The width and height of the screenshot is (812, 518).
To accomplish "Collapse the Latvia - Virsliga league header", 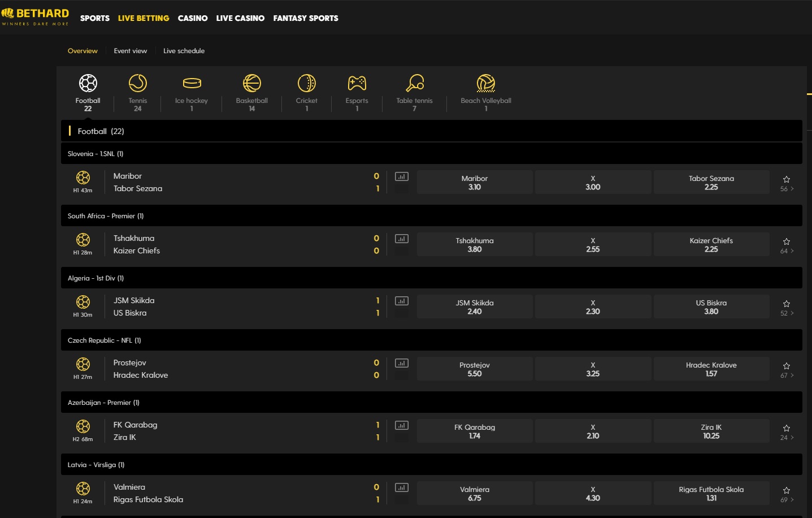I will (x=432, y=464).
